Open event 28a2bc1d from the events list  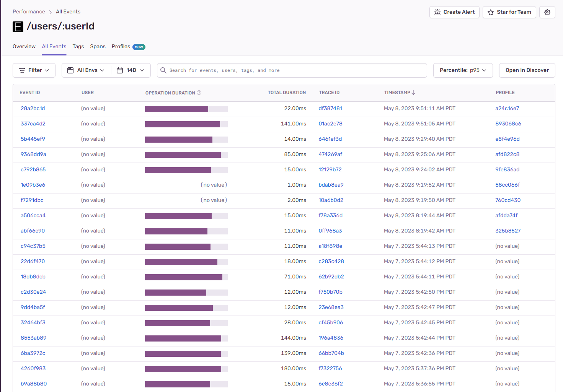coord(33,108)
